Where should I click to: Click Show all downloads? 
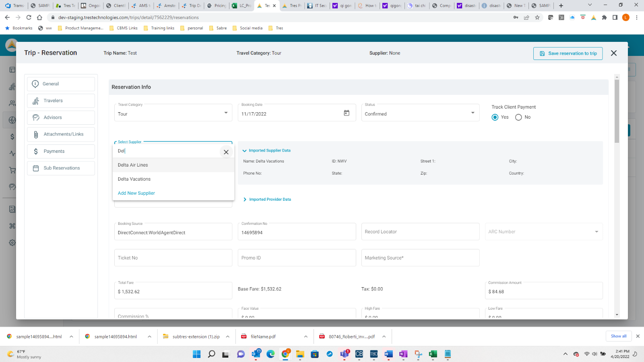coord(619,336)
